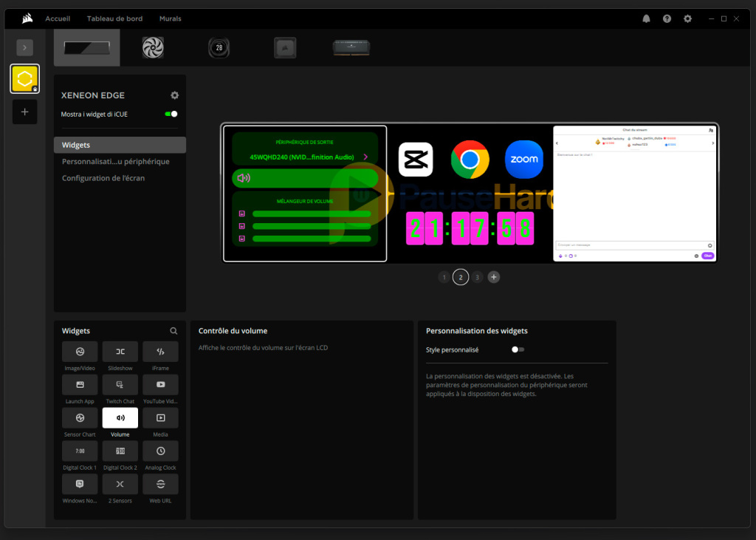Toggle 'Mostra i widget di iCUE' switch
Screen dimensions: 756x540
[171, 114]
